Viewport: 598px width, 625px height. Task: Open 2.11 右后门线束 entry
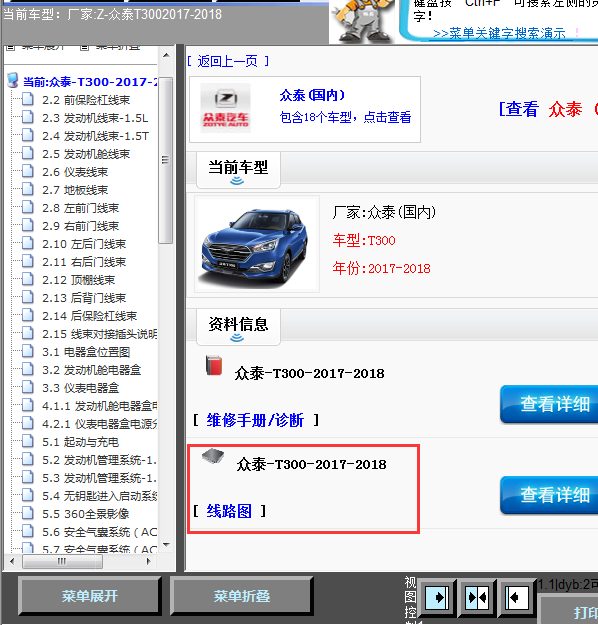[x=84, y=262]
